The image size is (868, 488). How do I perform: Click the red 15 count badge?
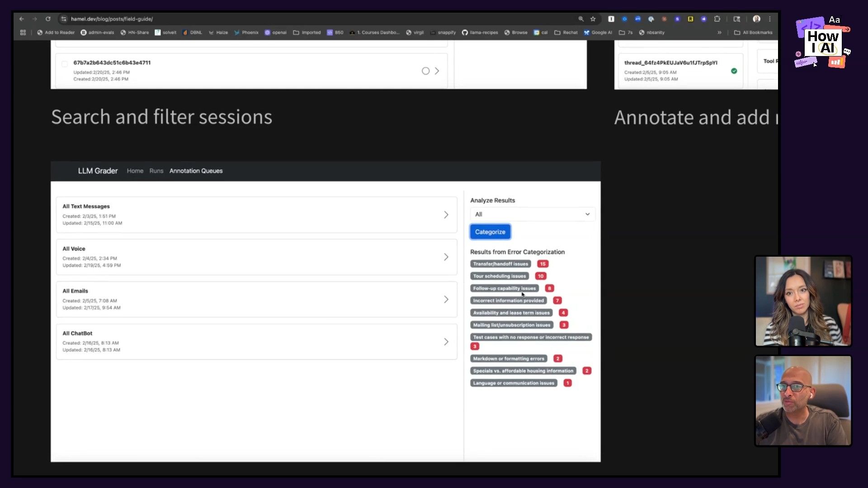pos(542,264)
